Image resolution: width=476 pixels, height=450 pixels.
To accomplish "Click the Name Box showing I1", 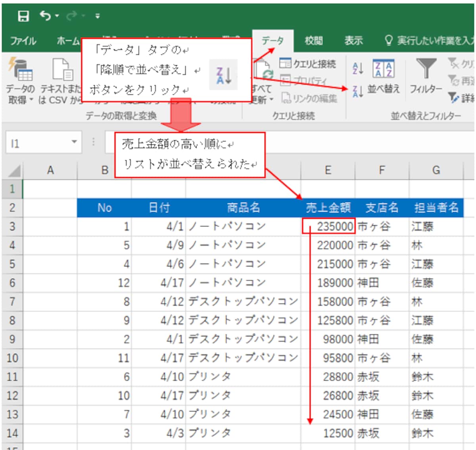I will 38,143.
